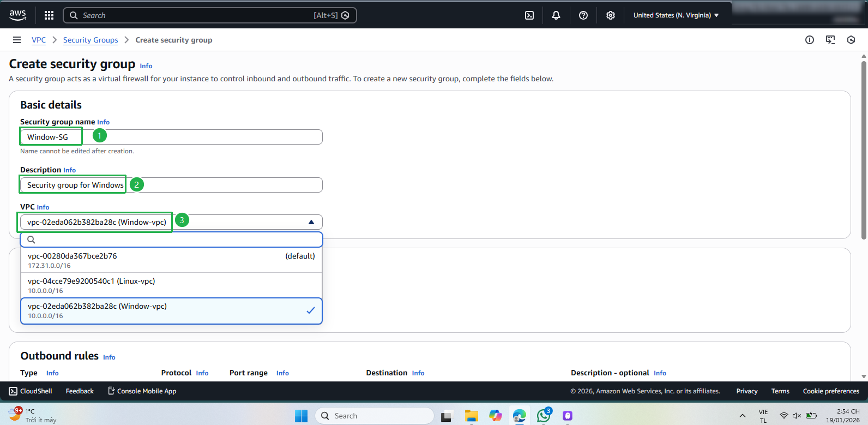Open Info link beside Outbound rules heading

point(109,357)
